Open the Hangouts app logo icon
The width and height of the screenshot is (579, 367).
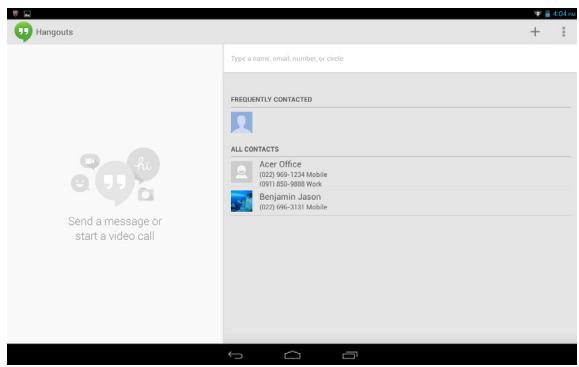click(x=23, y=32)
